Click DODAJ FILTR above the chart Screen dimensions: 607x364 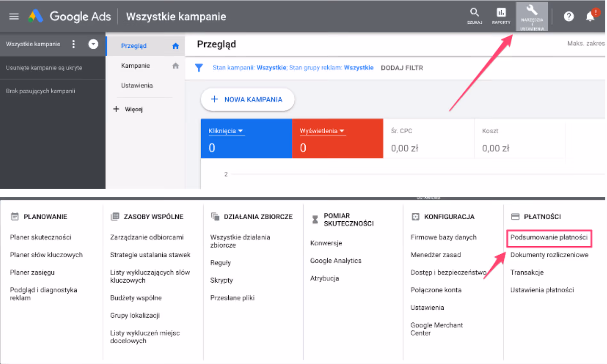click(x=402, y=67)
